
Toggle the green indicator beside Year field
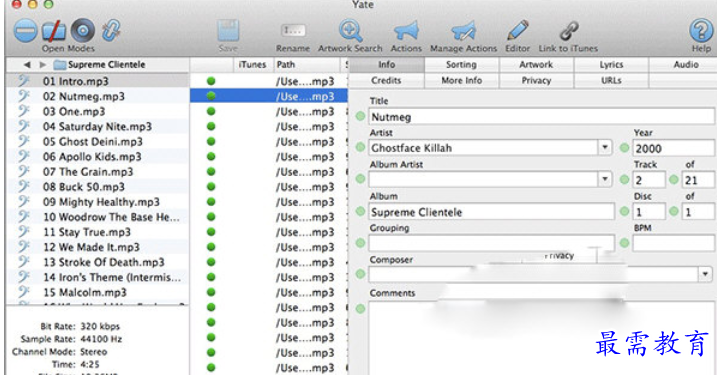point(624,148)
